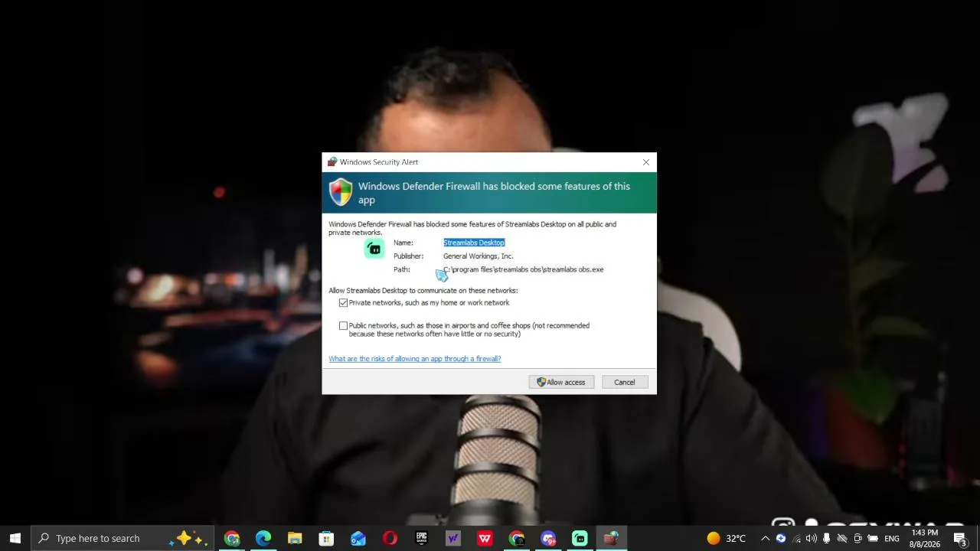Viewport: 980px width, 551px height.
Task: Click the battery status tray icon
Action: [x=873, y=538]
